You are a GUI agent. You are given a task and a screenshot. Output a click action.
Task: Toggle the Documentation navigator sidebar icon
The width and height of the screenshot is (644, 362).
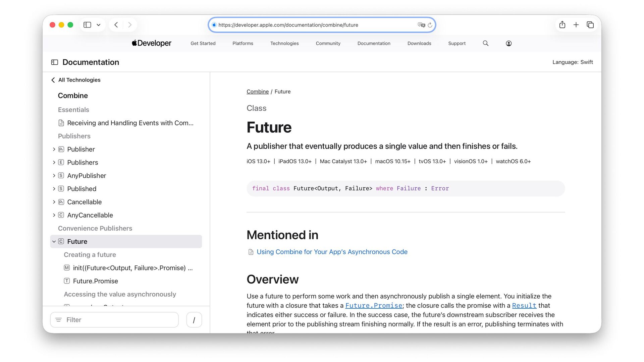click(55, 62)
